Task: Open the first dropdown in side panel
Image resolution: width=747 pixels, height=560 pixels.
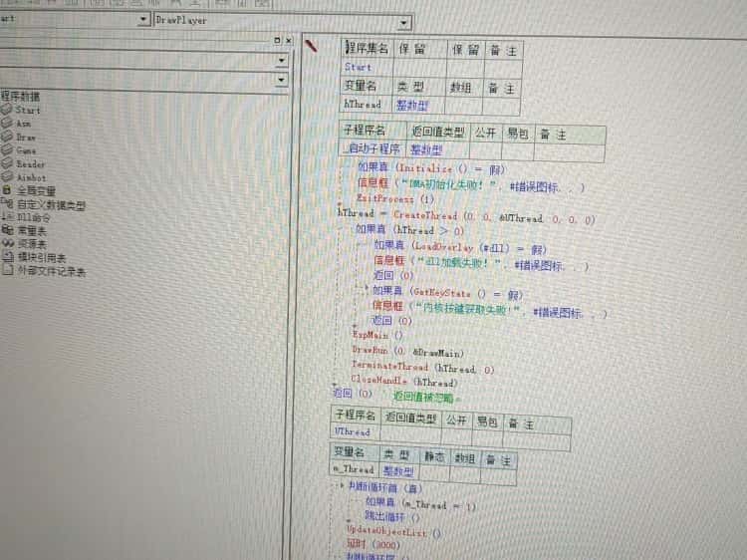Action: click(x=281, y=60)
